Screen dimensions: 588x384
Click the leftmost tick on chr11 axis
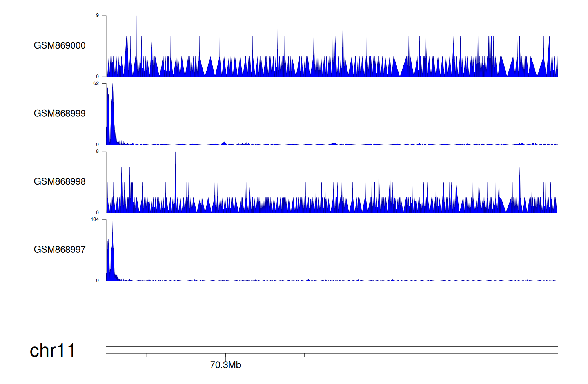tap(147, 355)
